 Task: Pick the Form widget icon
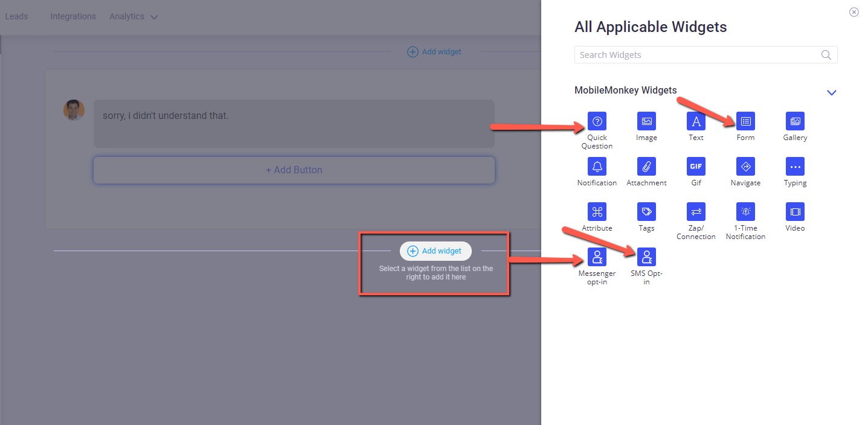pos(745,121)
